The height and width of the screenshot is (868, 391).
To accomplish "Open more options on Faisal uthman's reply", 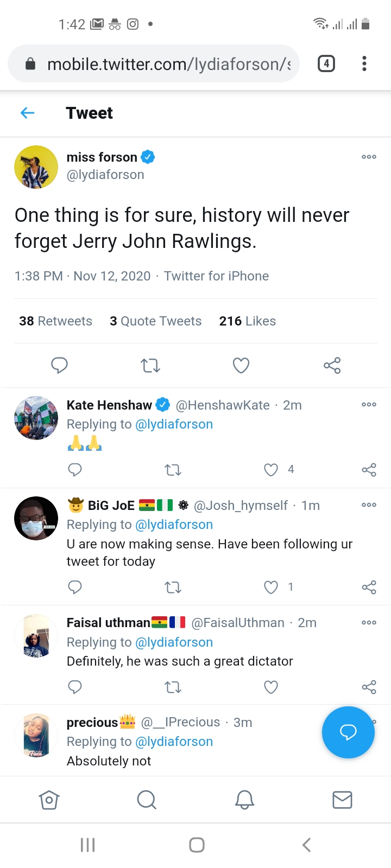I will [369, 622].
